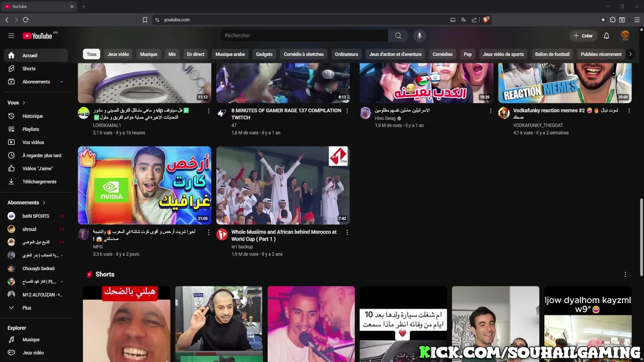The image size is (644, 362).
Task: Click the MPG channel avatar
Action: [x=84, y=234]
